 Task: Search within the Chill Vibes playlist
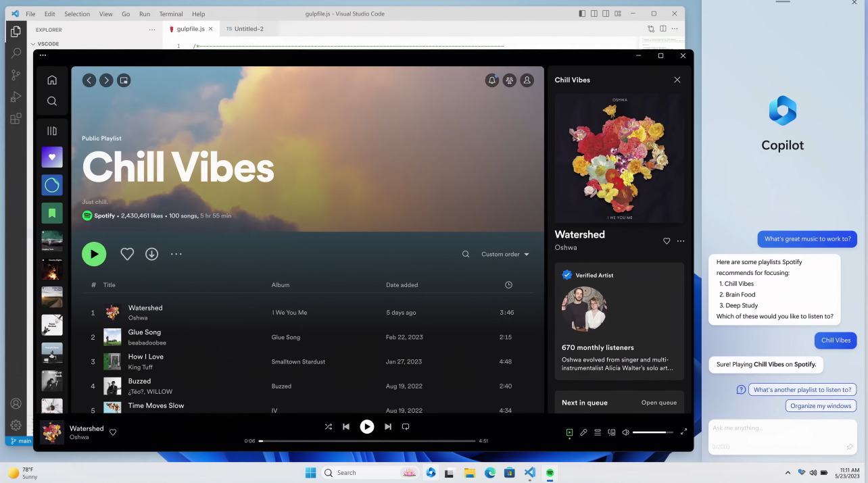(x=466, y=254)
